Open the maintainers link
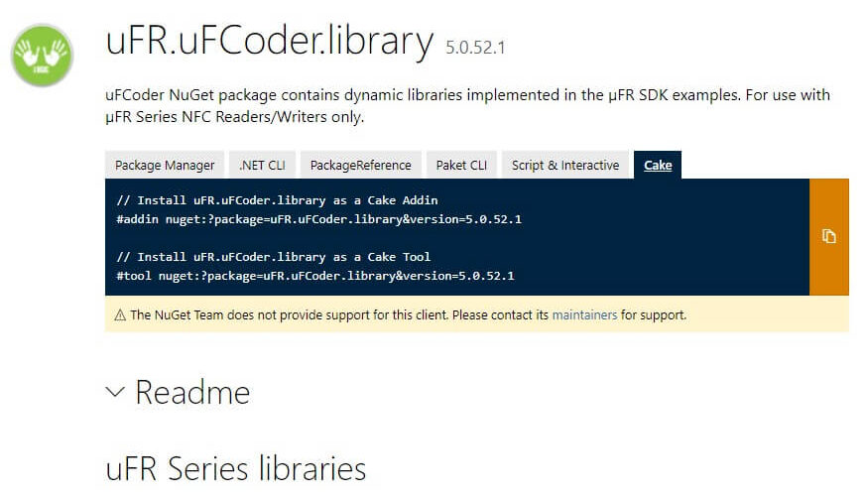This screenshot has height=496, width=868. (x=584, y=315)
